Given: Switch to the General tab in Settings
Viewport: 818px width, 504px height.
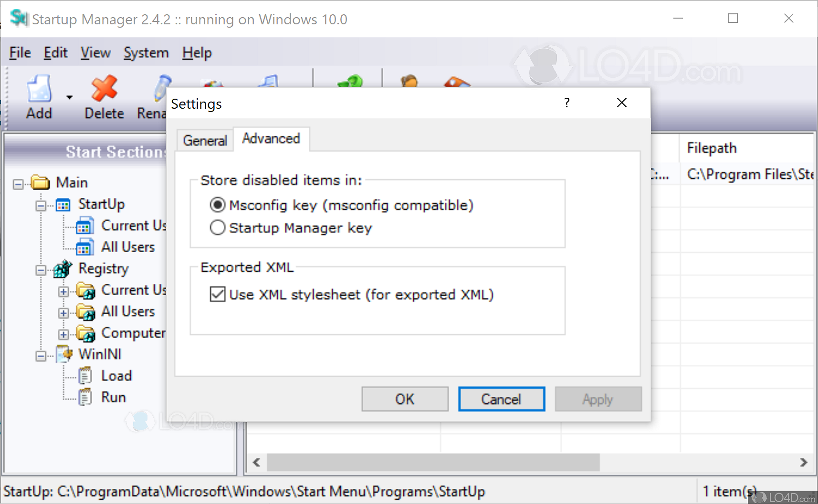Looking at the screenshot, I should click(x=204, y=140).
